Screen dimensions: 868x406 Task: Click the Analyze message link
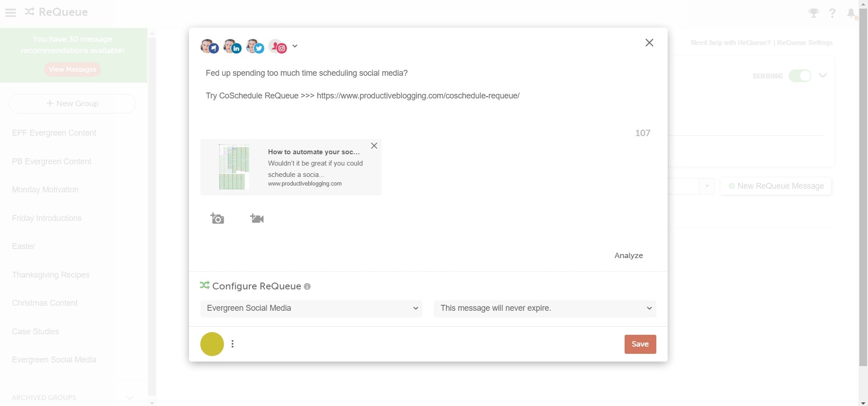629,255
